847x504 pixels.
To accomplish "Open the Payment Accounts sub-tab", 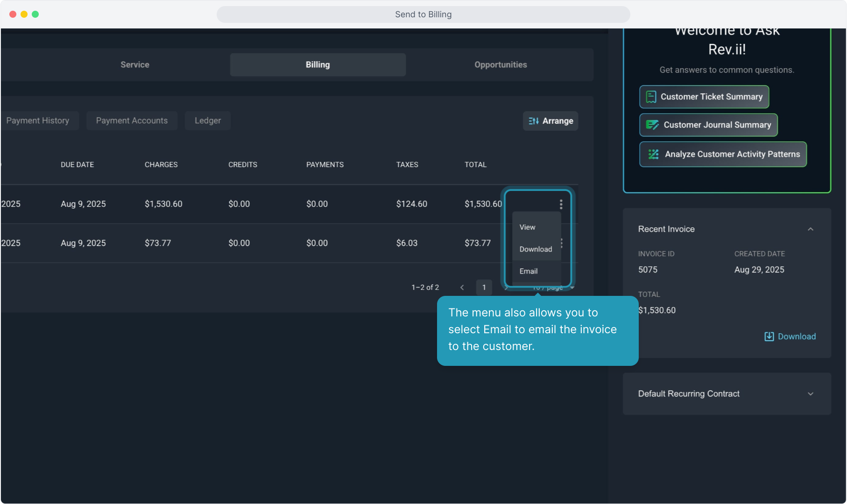I will click(132, 121).
